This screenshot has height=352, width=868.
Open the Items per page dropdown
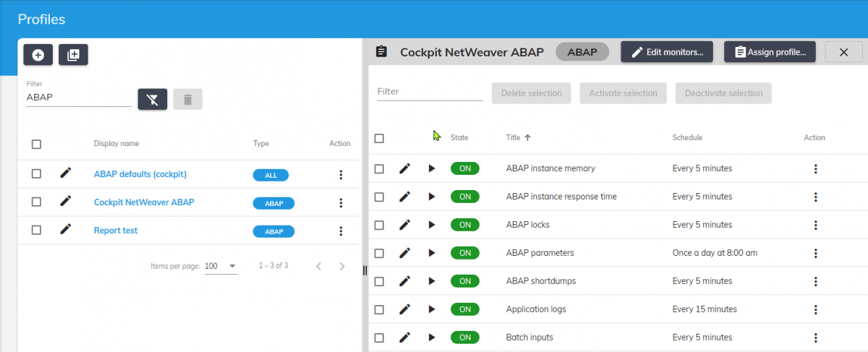(x=221, y=266)
